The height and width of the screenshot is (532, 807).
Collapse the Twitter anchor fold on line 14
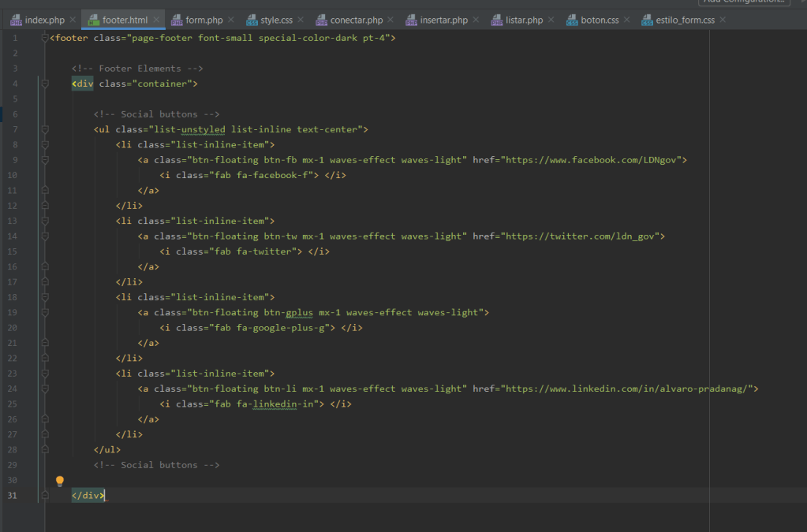point(45,236)
